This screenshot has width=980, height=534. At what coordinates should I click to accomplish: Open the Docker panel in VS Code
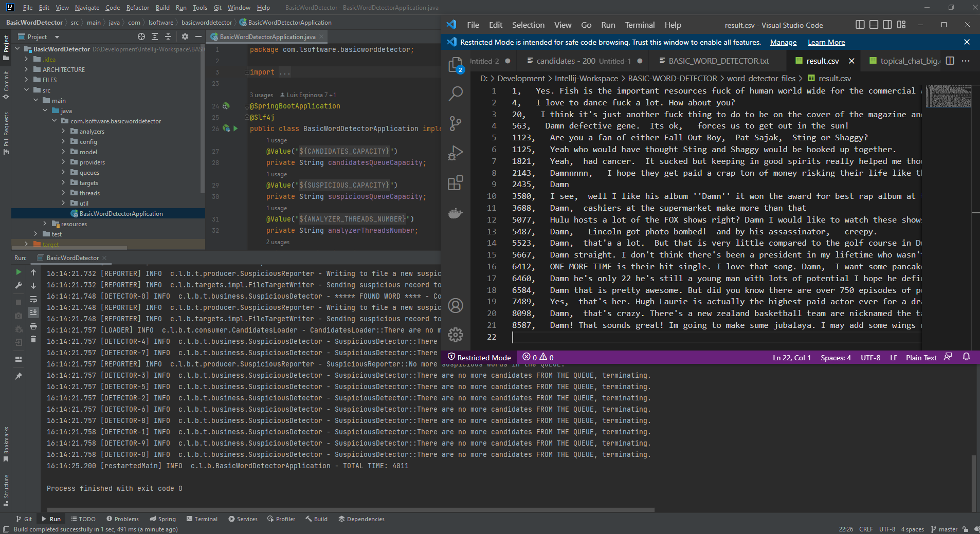(x=456, y=213)
